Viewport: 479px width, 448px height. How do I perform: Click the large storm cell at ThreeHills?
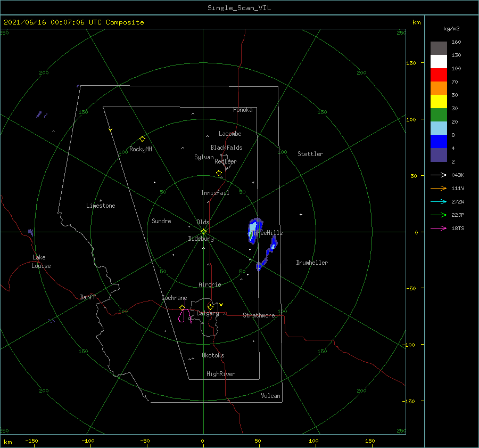click(254, 231)
